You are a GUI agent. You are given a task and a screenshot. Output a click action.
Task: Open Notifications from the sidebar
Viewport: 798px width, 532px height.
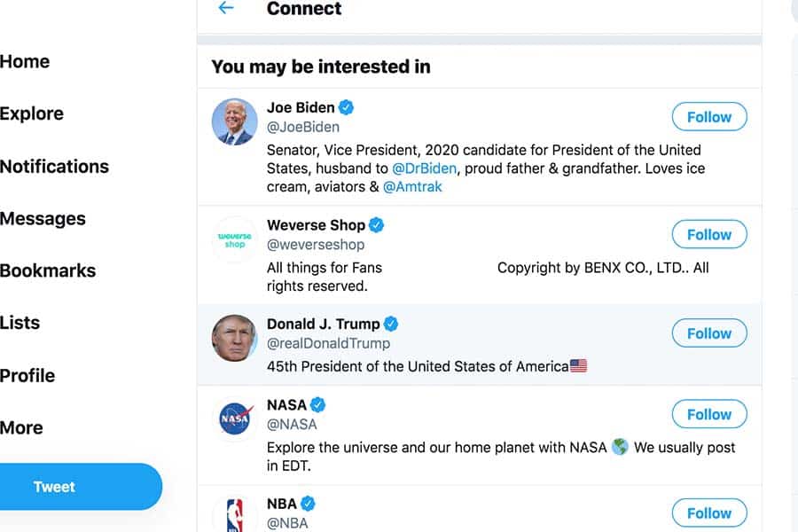click(x=54, y=167)
